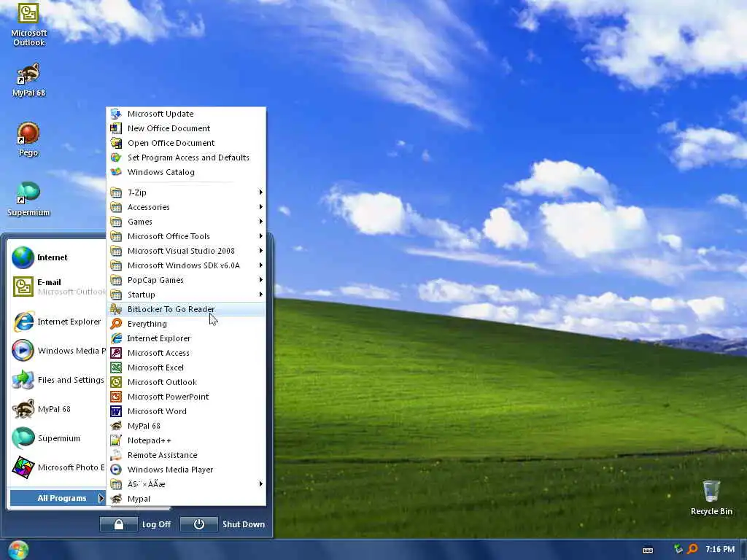
Task: Click the Notepad++ icon in programs list
Action: [116, 440]
